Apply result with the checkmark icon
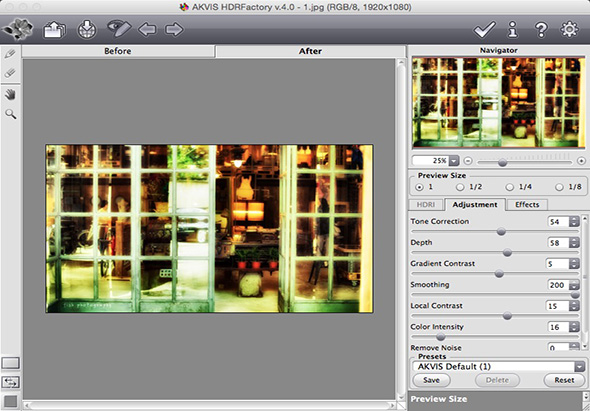590x411 pixels. 485,29
